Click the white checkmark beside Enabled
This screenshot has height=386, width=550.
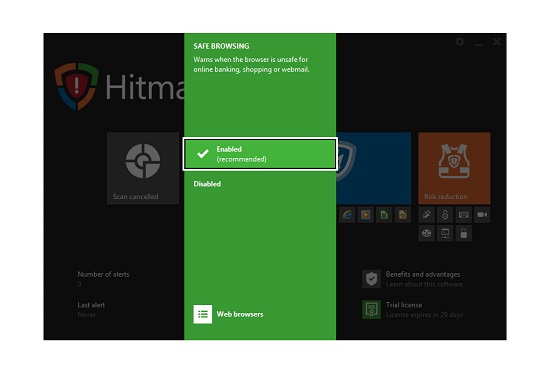tap(203, 154)
